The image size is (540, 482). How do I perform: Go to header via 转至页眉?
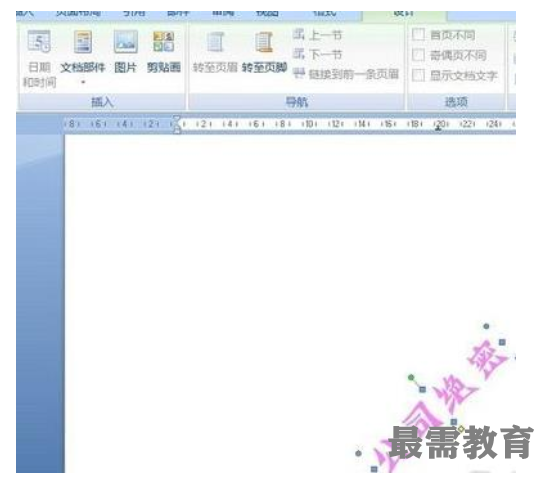point(215,52)
